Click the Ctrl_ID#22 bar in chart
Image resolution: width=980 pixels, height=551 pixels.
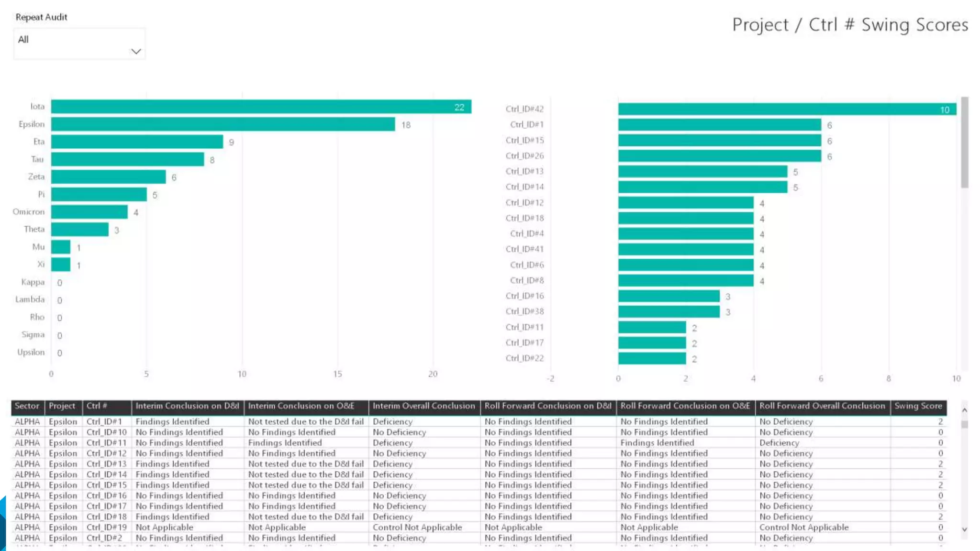[x=652, y=358]
